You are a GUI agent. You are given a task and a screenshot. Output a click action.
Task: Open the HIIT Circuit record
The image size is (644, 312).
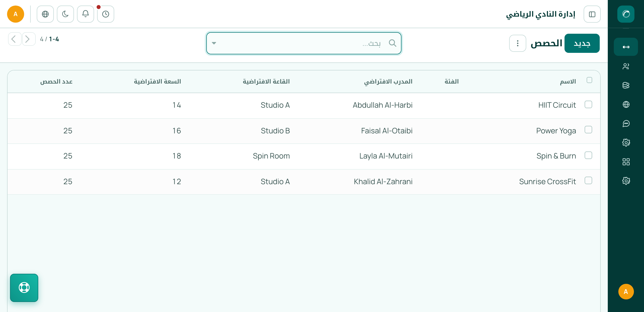pos(557,105)
